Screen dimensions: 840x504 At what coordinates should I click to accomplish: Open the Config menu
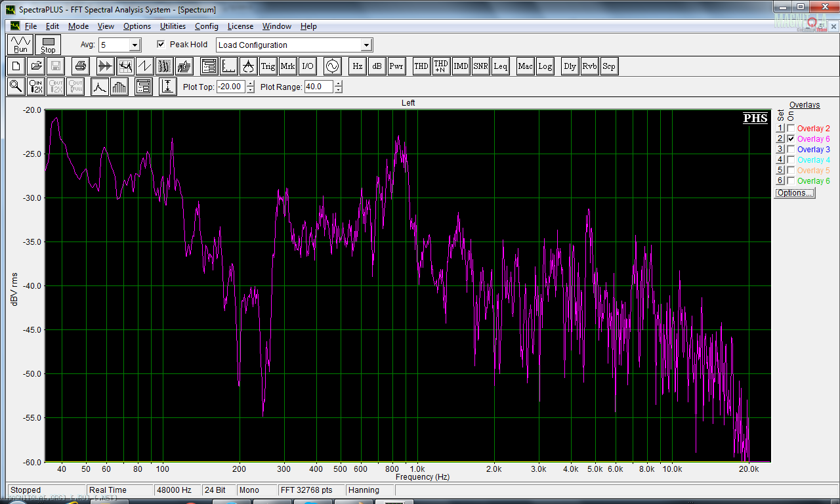206,26
